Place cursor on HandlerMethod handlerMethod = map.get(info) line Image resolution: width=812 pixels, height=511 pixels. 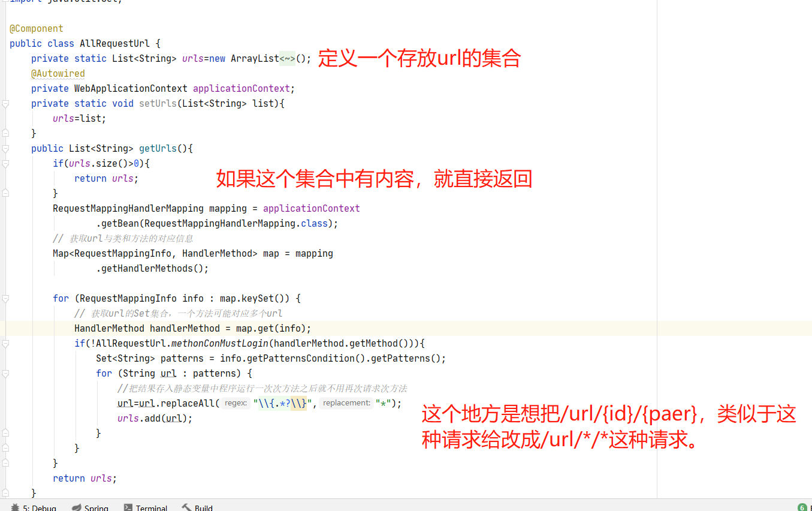click(193, 329)
